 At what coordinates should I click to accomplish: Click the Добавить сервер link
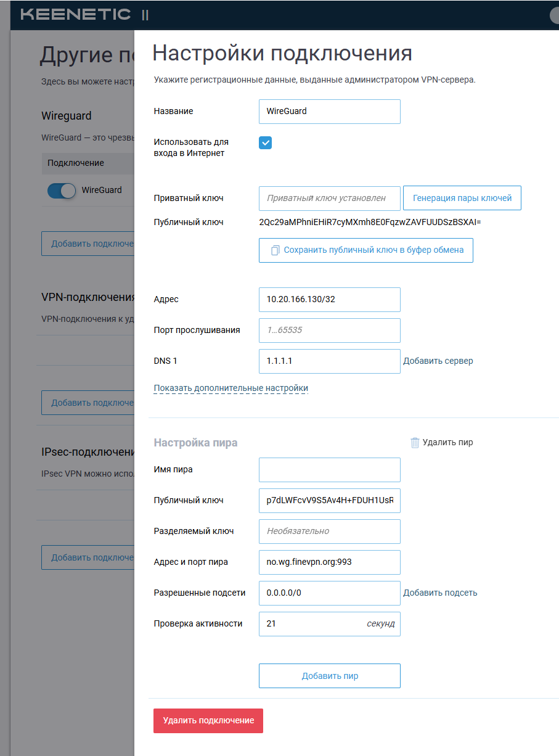tap(438, 361)
